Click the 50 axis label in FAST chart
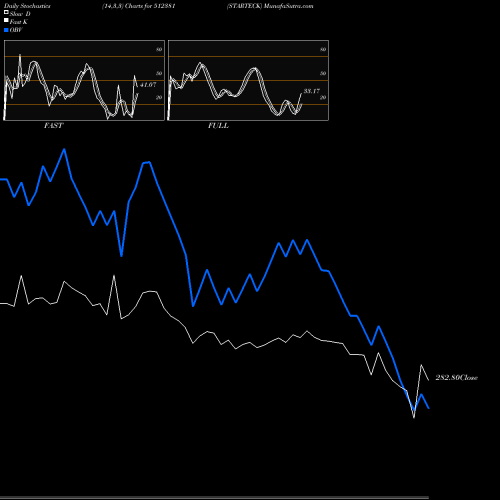 coord(159,73)
